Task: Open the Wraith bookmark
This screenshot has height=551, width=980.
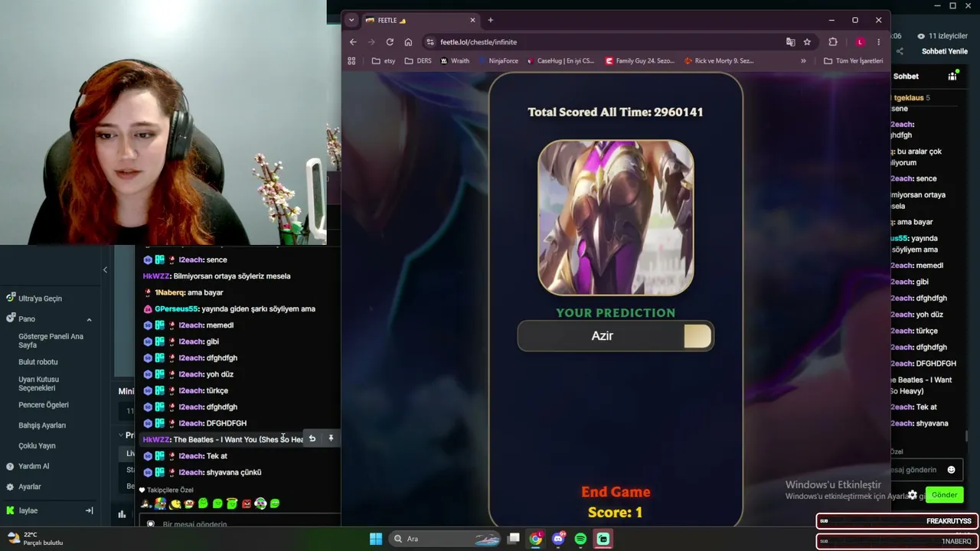Action: click(455, 60)
